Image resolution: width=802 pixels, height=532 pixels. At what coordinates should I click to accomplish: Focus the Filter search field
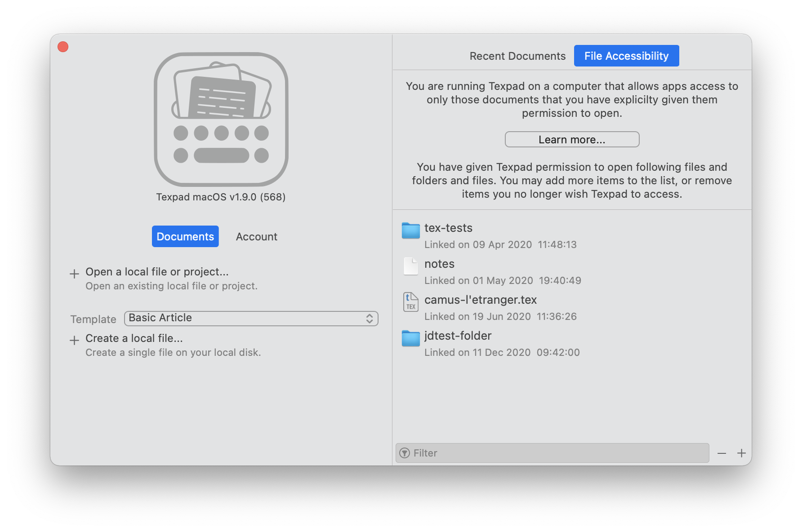(x=552, y=453)
